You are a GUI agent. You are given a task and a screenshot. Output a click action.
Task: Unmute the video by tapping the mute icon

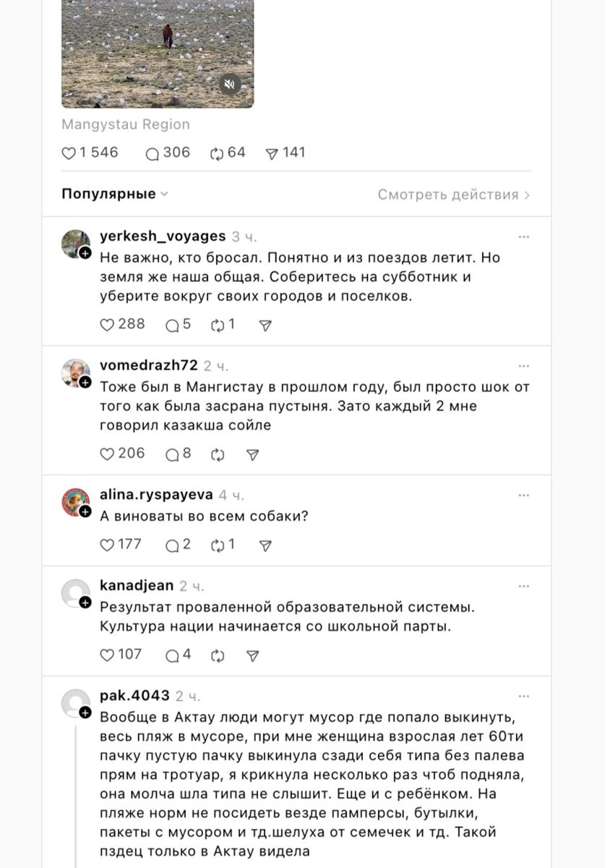coord(230,85)
